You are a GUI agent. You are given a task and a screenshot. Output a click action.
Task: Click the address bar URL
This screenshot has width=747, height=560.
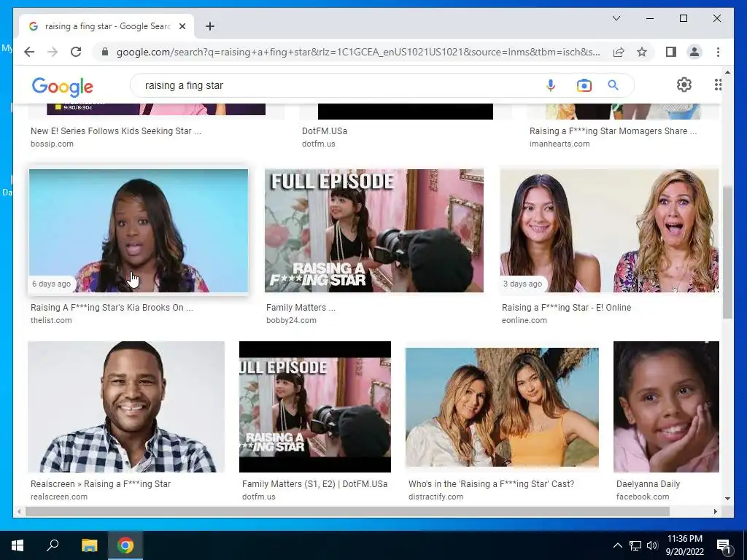[x=357, y=52]
